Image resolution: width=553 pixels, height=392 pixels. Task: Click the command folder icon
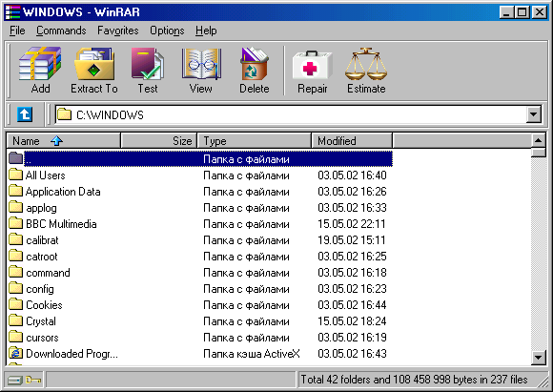pyautogui.click(x=15, y=272)
